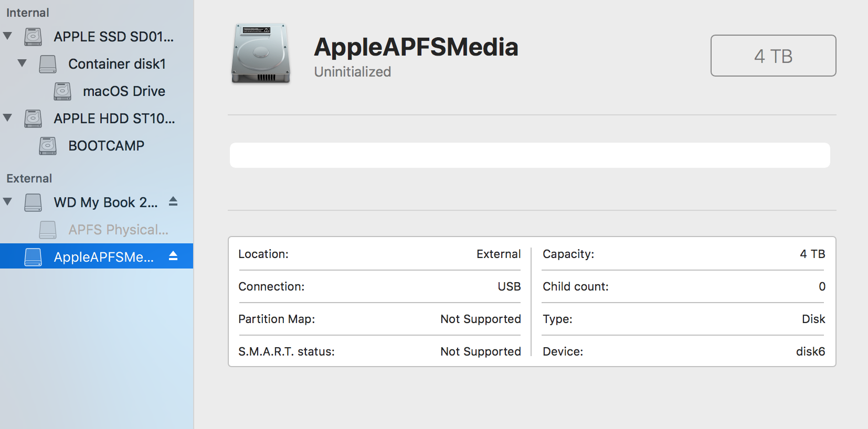This screenshot has height=429, width=868.
Task: Click the APPLE SSD drive icon
Action: (x=33, y=37)
